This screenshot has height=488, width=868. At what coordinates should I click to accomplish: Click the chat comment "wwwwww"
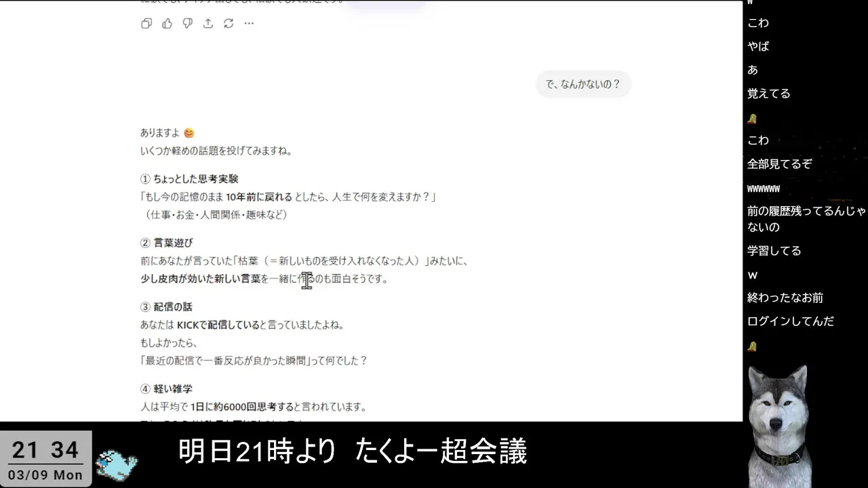click(x=764, y=188)
